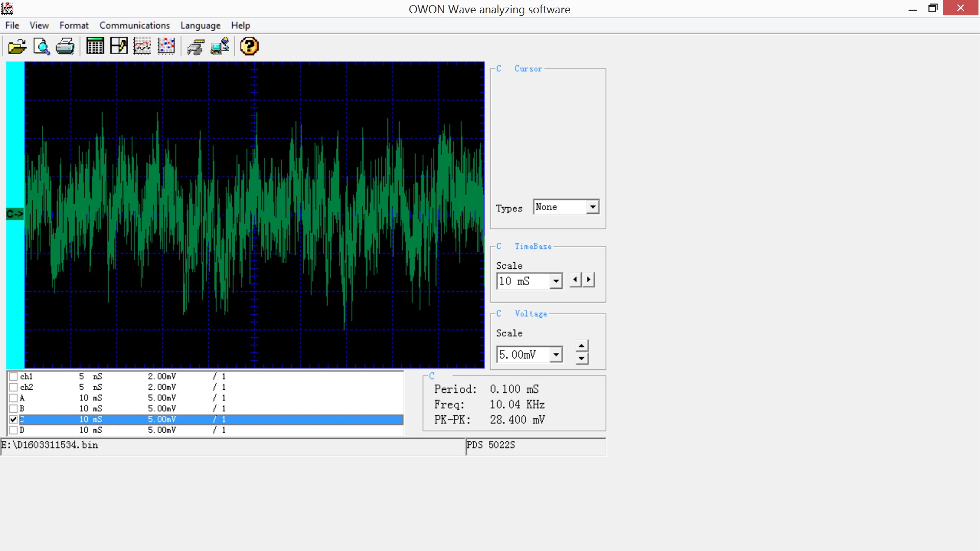Click PDS 5022S model in status bar
980x551 pixels.
(x=491, y=445)
